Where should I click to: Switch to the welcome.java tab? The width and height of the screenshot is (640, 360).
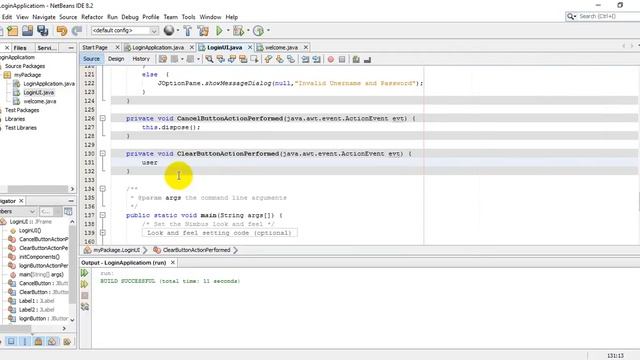pyautogui.click(x=281, y=47)
